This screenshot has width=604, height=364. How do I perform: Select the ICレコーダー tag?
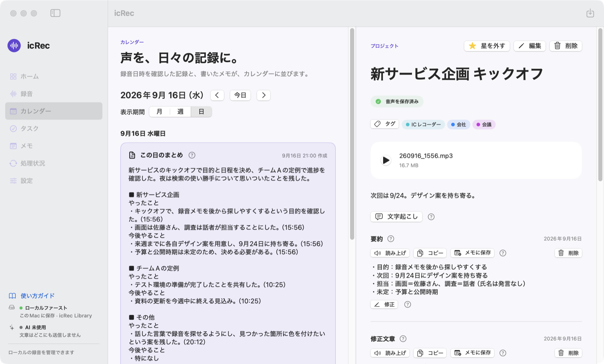click(423, 124)
